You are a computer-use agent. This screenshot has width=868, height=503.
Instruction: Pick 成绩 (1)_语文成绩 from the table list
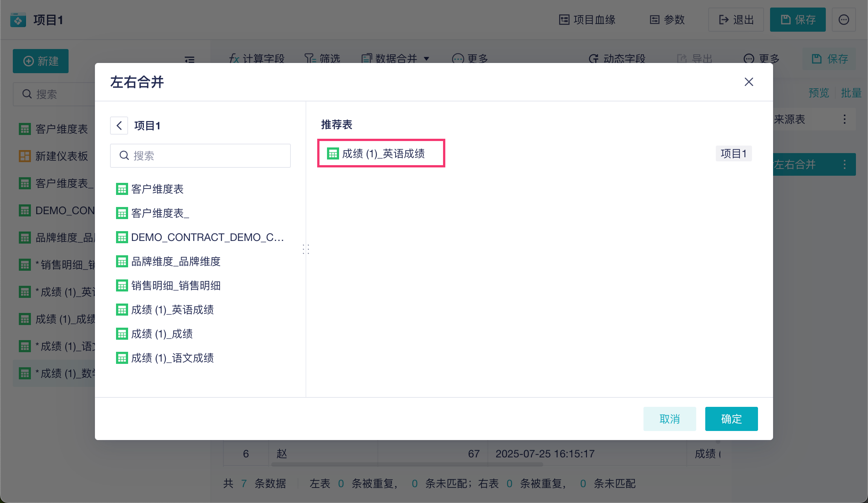(x=172, y=358)
